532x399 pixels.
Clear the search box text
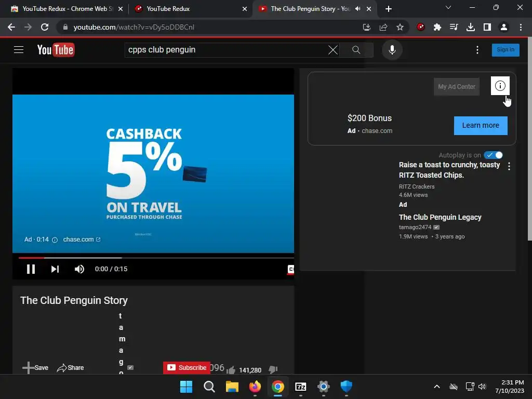click(x=333, y=50)
